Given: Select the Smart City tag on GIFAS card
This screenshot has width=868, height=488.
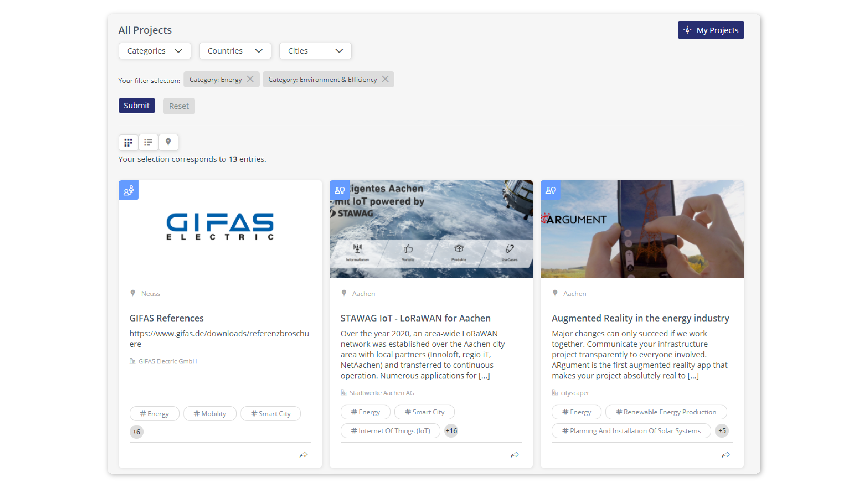Looking at the screenshot, I should pos(271,414).
